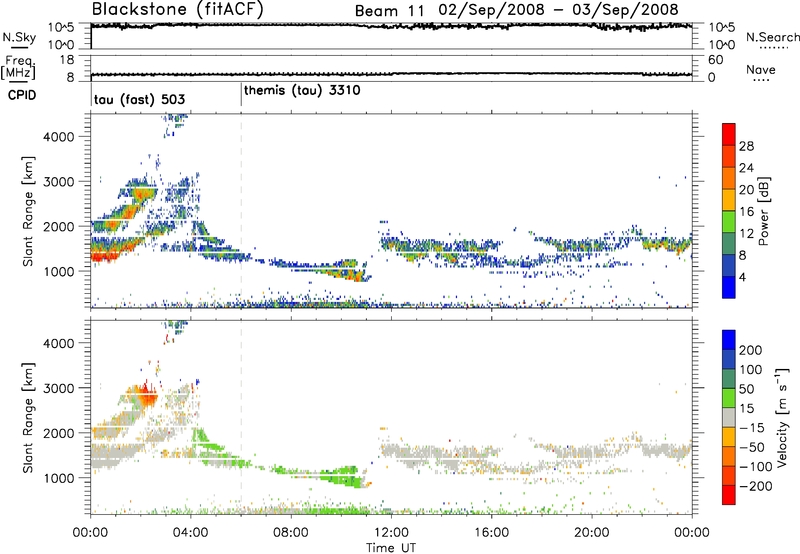Screen dimensions: 800x554
Task: Select the "4" label on Power colorbar
Action: 743,278
